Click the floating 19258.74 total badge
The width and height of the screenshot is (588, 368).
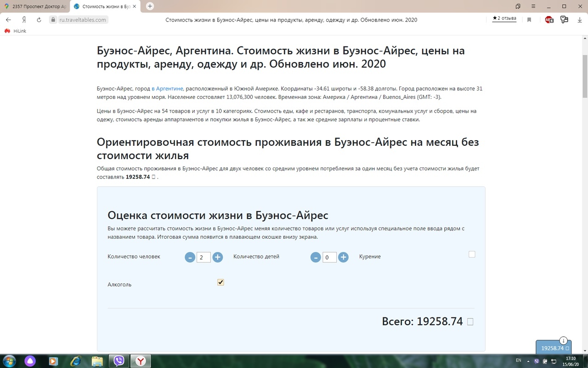(554, 348)
